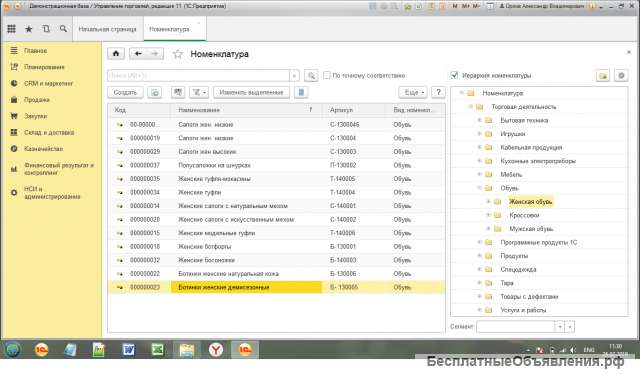Go to the home page icon button
This screenshot has height=374, width=640.
(116, 53)
